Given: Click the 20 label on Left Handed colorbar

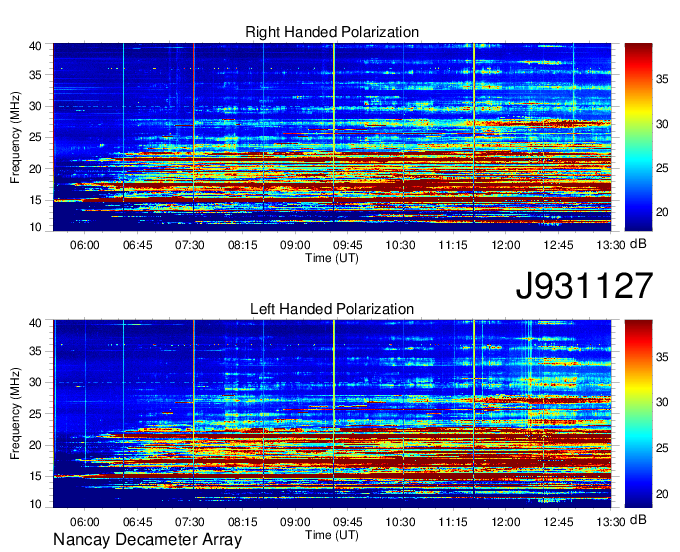Looking at the screenshot, I should tap(662, 493).
